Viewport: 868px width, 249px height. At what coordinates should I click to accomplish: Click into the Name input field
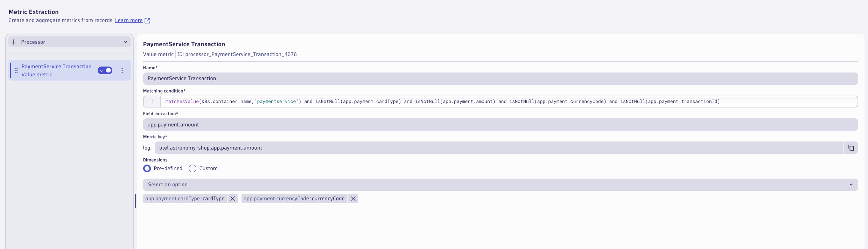500,78
